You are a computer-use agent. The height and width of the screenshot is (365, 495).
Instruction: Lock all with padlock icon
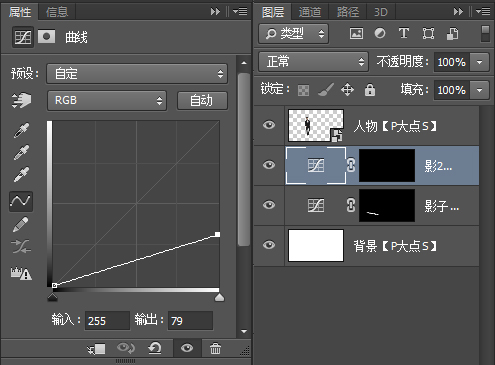(370, 90)
